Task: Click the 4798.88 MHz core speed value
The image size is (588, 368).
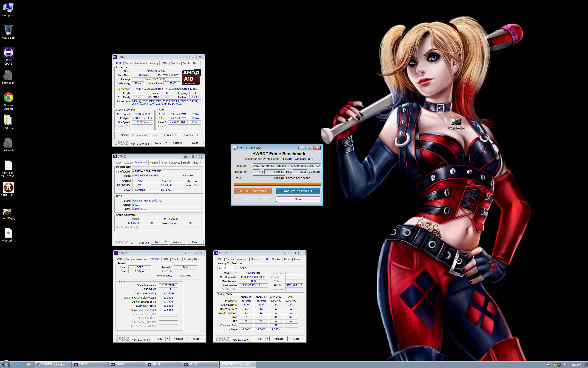Action: [142, 114]
